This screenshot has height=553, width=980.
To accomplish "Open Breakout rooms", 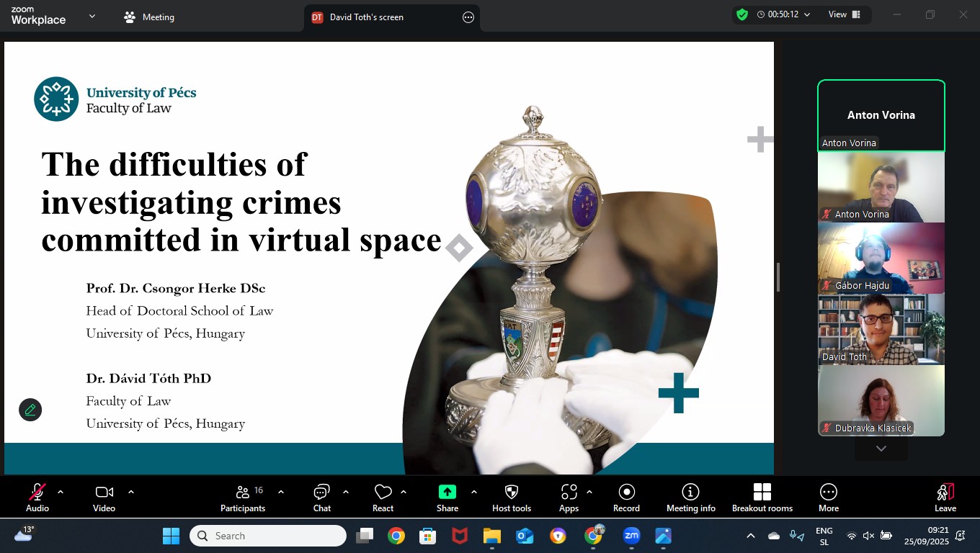I will 762,498.
